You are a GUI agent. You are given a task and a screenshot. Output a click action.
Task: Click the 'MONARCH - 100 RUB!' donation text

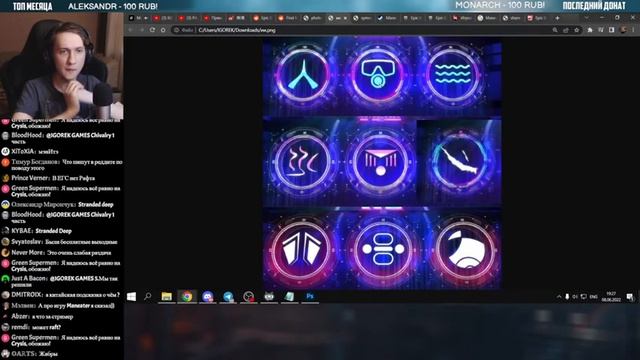(x=500, y=5)
